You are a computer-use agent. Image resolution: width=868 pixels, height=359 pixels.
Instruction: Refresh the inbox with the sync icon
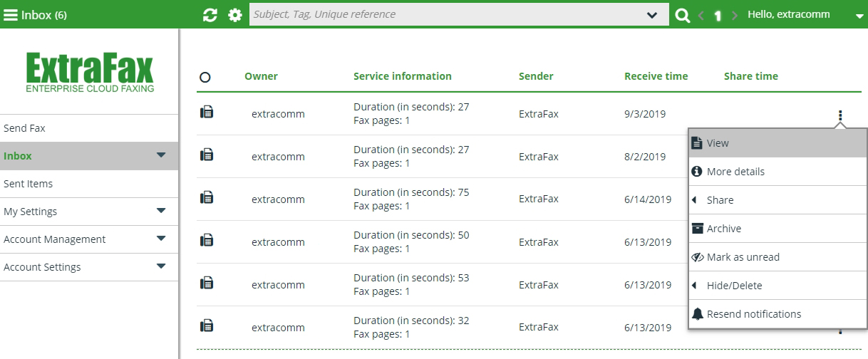click(x=210, y=15)
